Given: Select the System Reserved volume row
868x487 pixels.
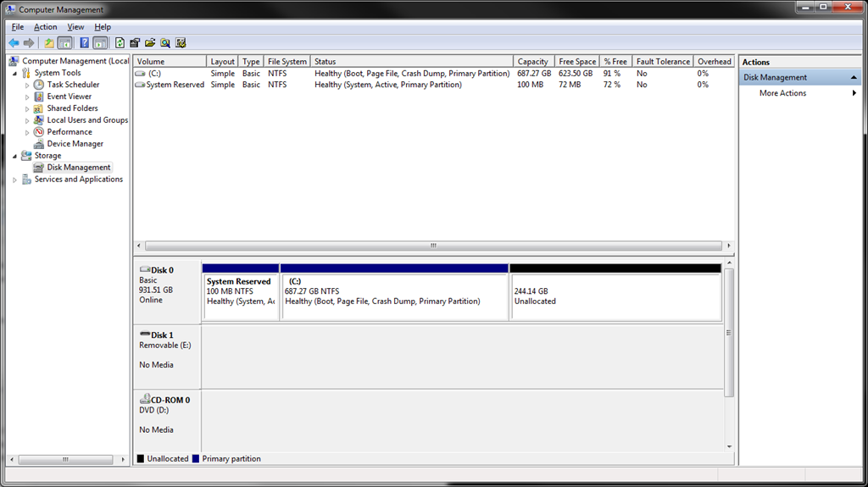Looking at the screenshot, I should 434,85.
